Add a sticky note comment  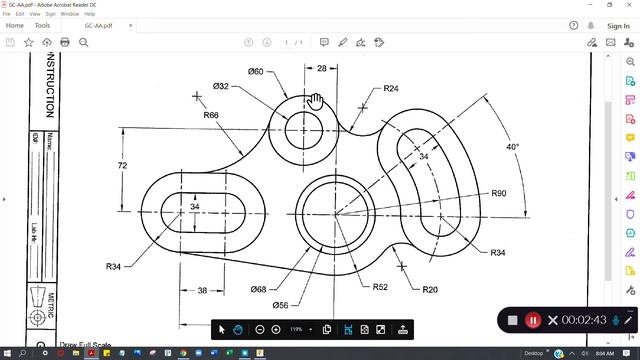pos(324,42)
